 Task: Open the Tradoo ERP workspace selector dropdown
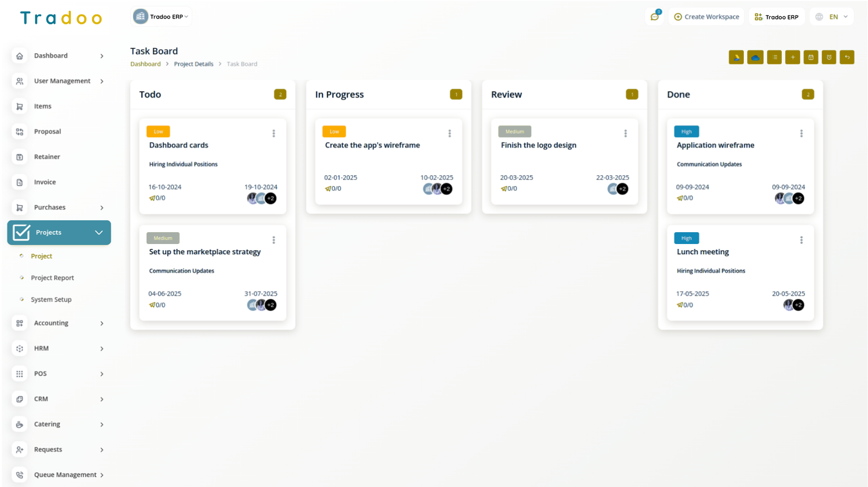coord(161,17)
